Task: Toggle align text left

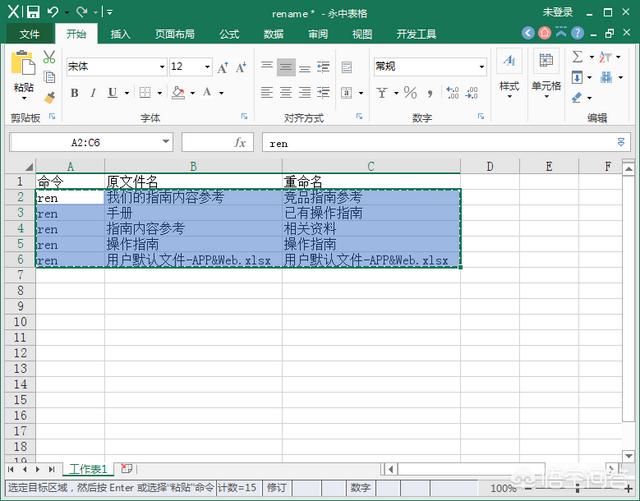Action: point(267,93)
